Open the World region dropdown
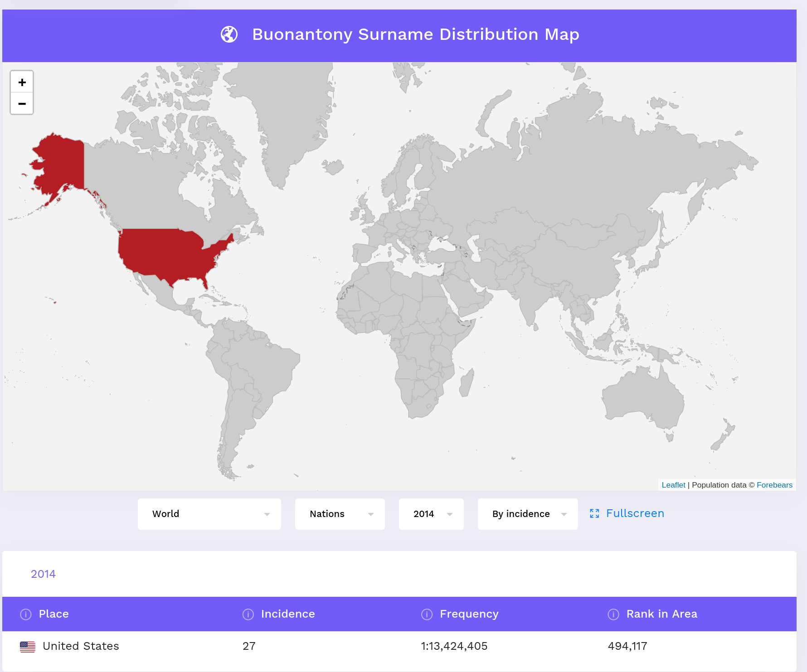This screenshot has height=672, width=807. (209, 514)
